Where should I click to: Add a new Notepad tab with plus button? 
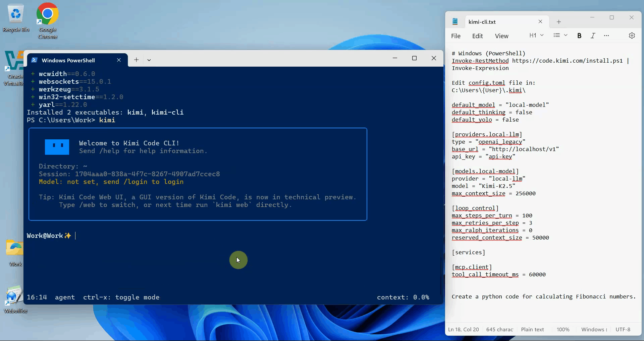558,22
